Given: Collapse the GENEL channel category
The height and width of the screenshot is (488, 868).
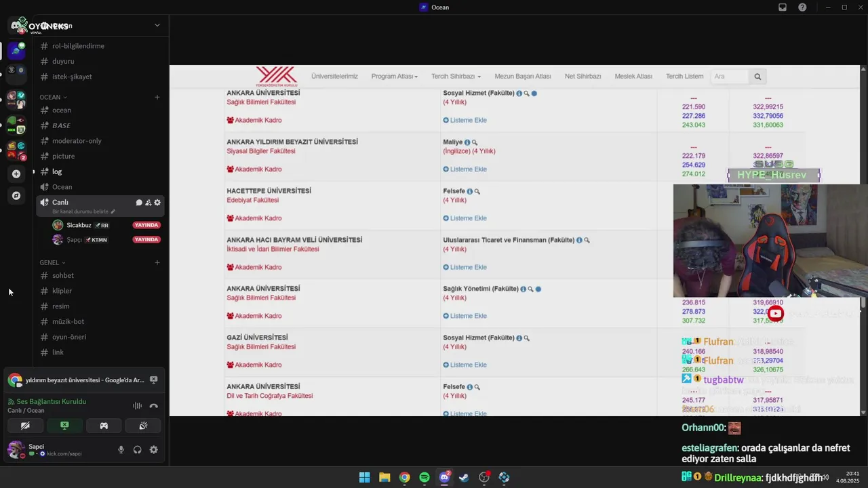Looking at the screenshot, I should pyautogui.click(x=52, y=262).
